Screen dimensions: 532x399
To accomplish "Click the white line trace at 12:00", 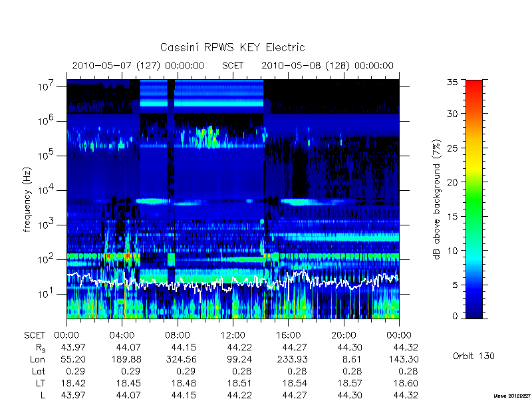I will (233, 280).
